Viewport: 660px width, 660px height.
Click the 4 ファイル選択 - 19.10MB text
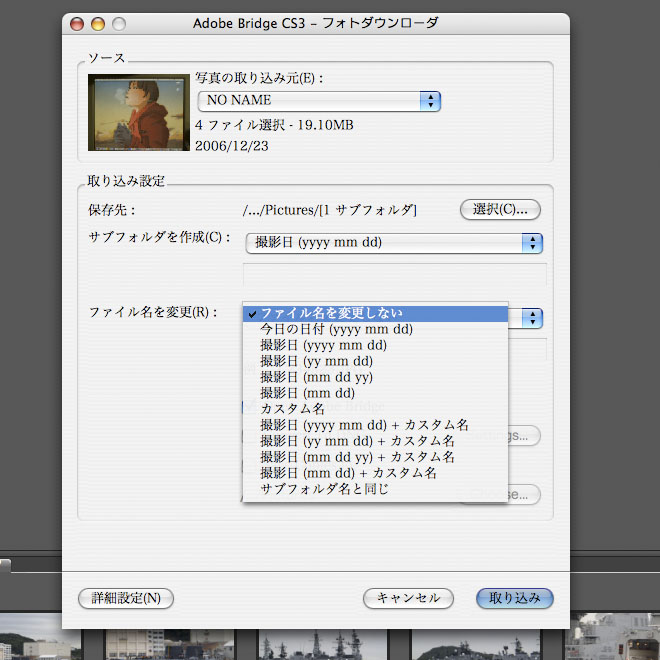pyautogui.click(x=274, y=125)
